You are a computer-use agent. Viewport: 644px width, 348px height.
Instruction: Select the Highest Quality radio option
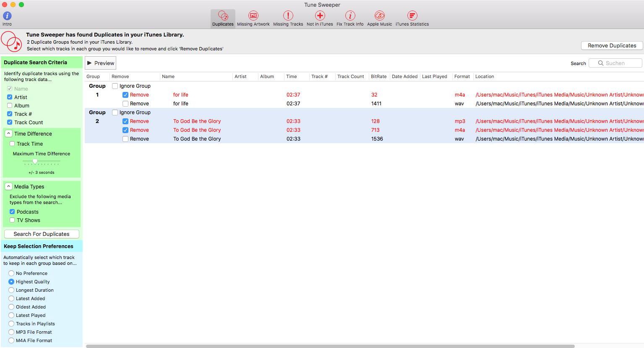(x=11, y=282)
